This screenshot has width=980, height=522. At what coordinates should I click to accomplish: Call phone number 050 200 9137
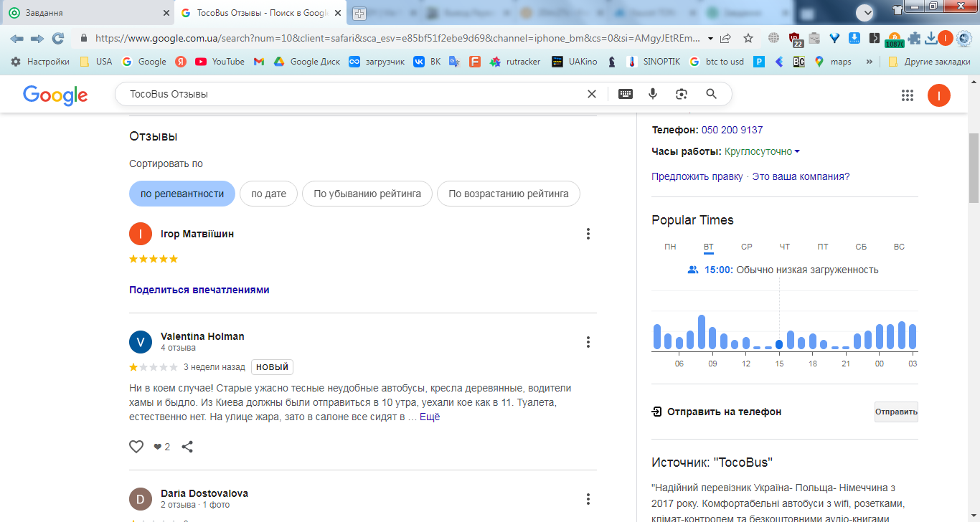tap(732, 130)
